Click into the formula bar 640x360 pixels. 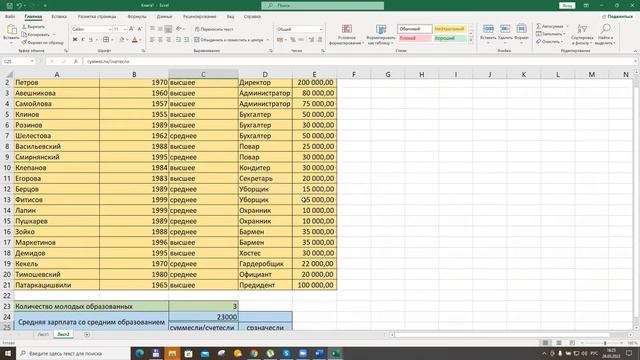coord(359,61)
